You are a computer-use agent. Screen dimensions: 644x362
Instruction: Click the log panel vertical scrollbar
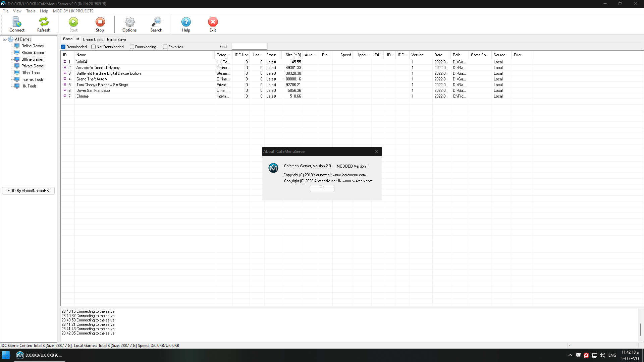click(x=640, y=329)
